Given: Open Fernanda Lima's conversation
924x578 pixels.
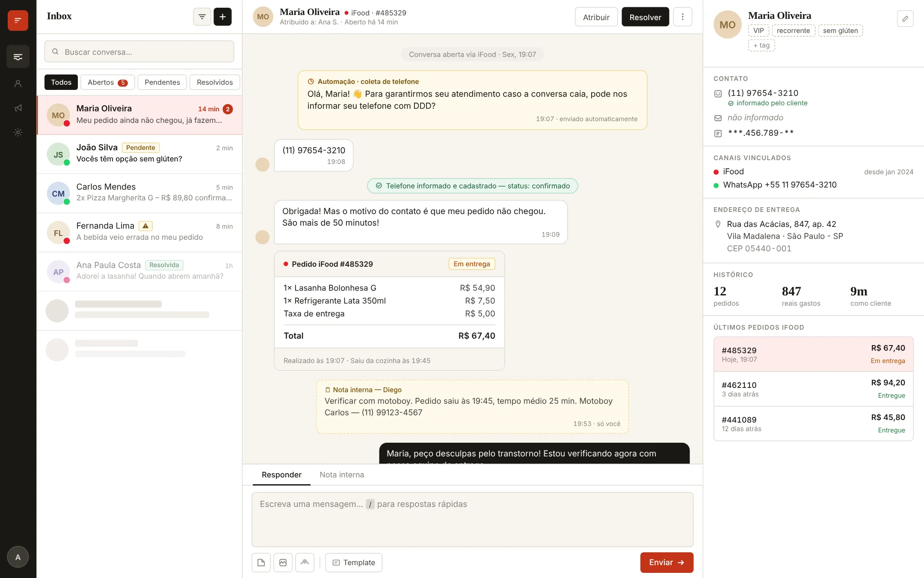Looking at the screenshot, I should (x=139, y=232).
